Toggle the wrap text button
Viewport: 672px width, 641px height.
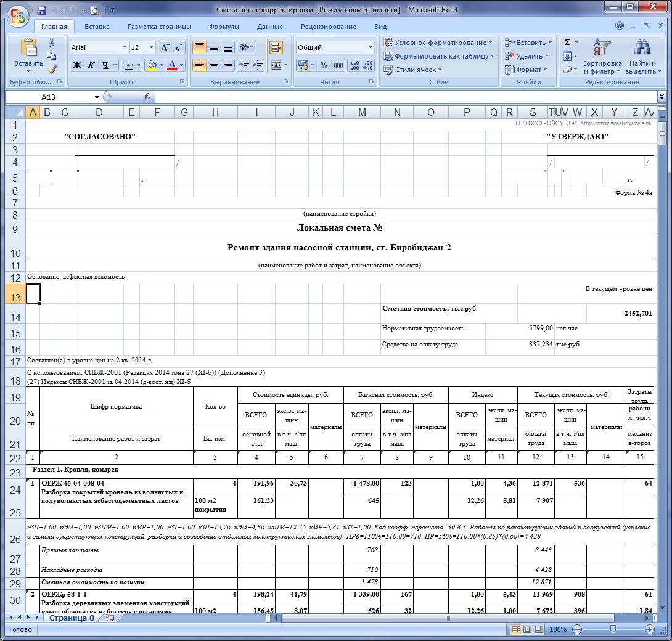coord(276,47)
